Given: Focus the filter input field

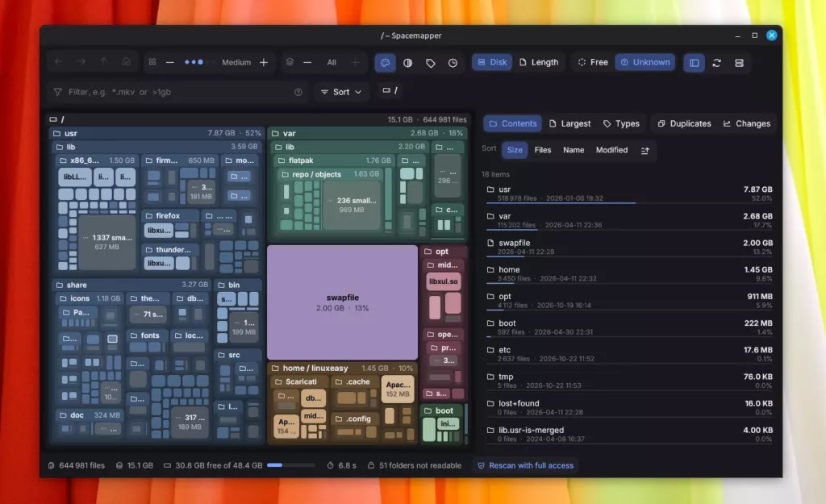Looking at the screenshot, I should (x=178, y=92).
